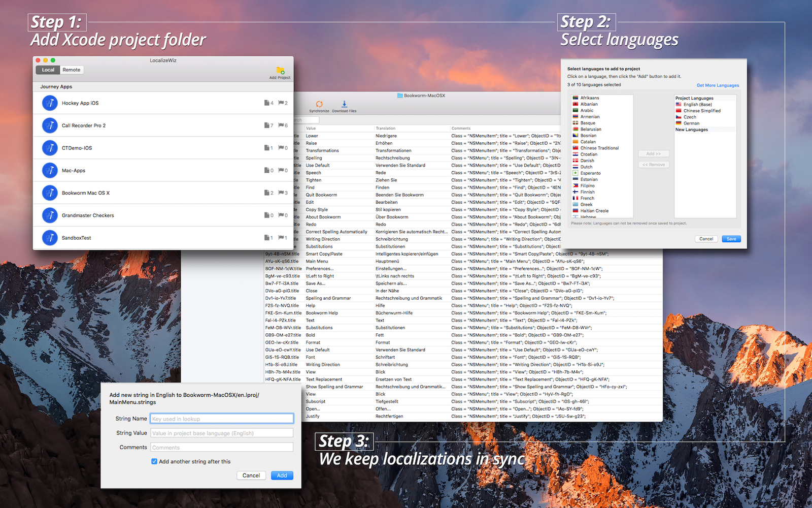812x508 pixels.
Task: Click the Translation column header
Action: [386, 129]
